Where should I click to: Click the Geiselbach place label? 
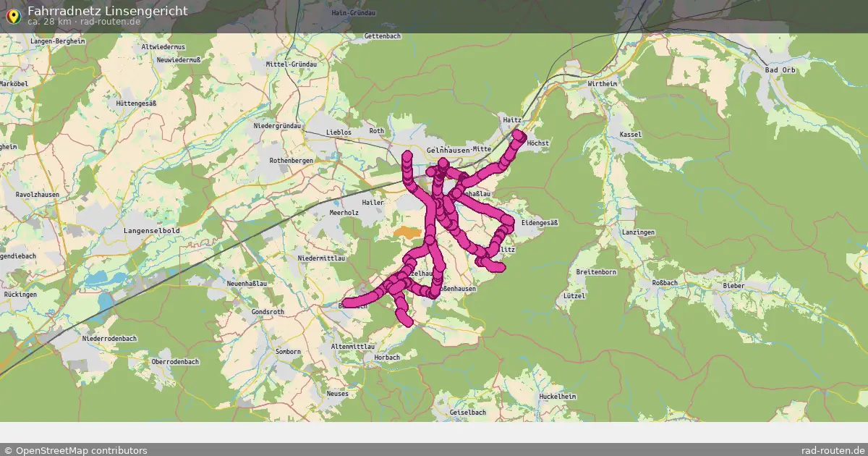pyautogui.click(x=467, y=413)
